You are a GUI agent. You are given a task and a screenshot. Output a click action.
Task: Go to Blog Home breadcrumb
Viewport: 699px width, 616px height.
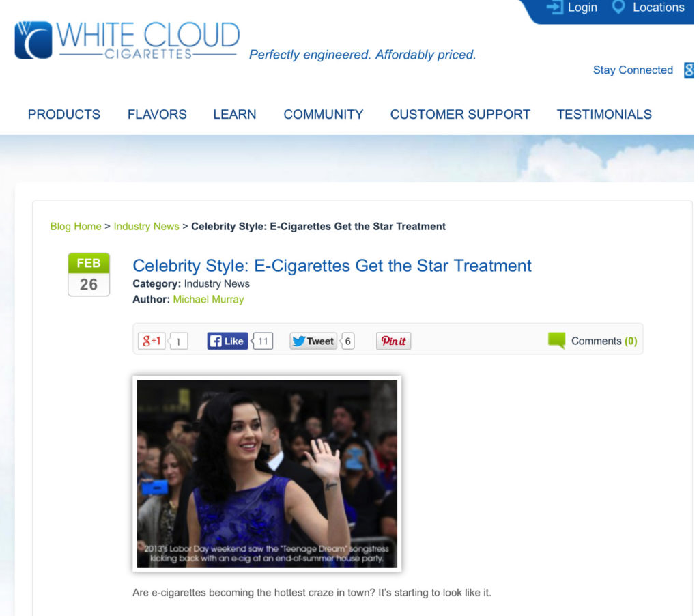76,227
